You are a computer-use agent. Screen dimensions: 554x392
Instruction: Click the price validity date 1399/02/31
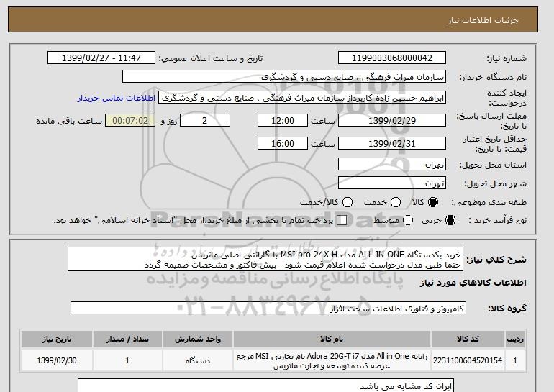(392, 143)
